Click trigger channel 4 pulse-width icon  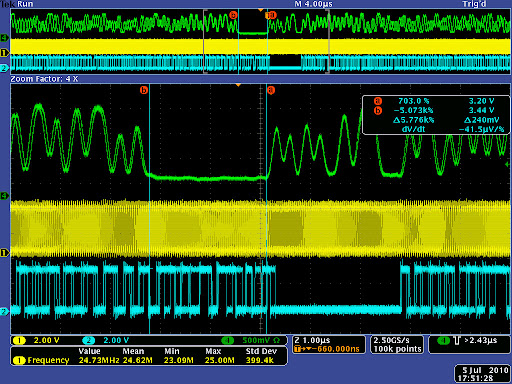(457, 340)
